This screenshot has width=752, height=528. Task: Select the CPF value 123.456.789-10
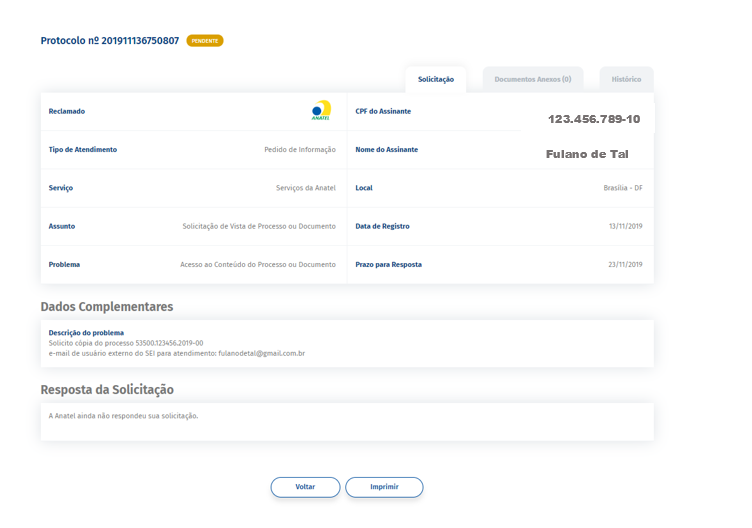point(594,119)
